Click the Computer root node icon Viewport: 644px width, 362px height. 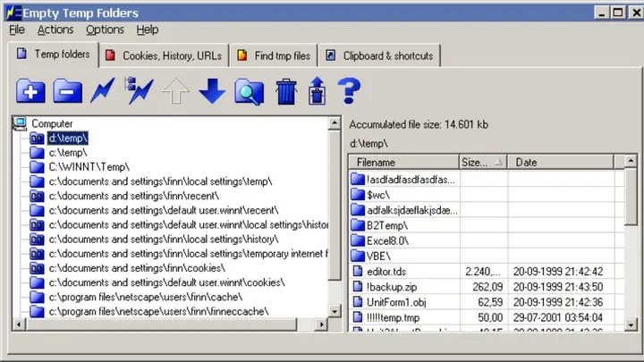click(20, 123)
